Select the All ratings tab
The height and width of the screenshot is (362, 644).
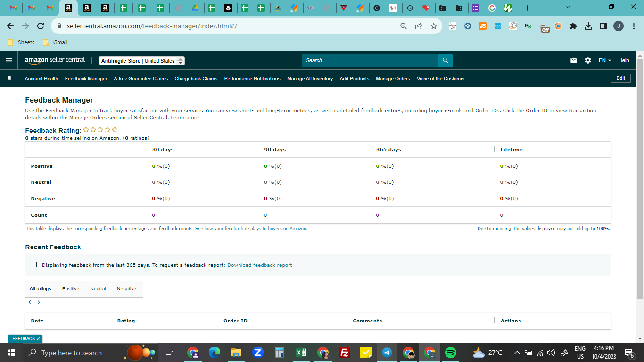(x=40, y=289)
